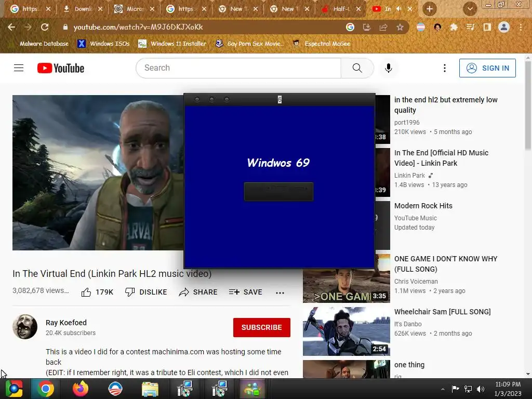Viewport: 532px width, 399px height.
Task: Start voice search with the microphone icon
Action: point(389,68)
